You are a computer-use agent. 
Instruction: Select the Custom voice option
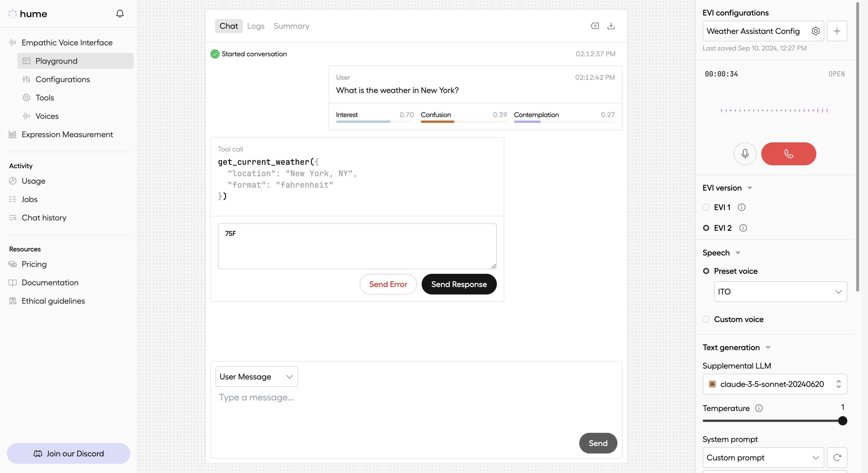pyautogui.click(x=706, y=319)
